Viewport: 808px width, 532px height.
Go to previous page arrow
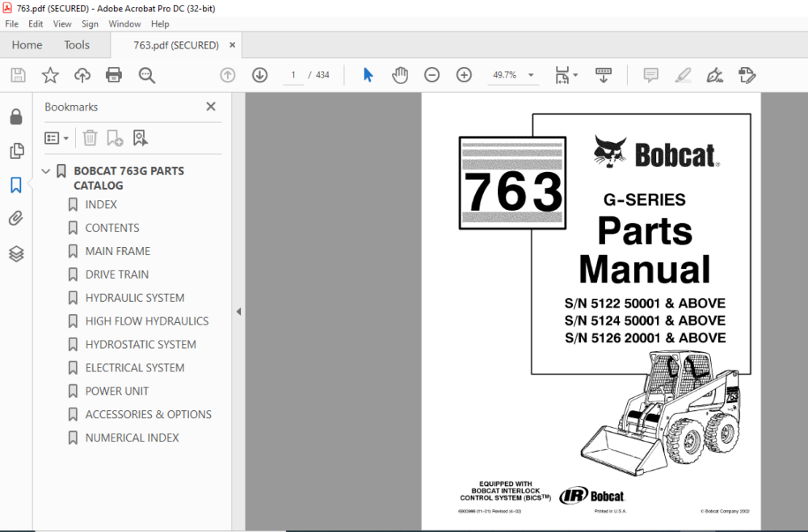(228, 75)
